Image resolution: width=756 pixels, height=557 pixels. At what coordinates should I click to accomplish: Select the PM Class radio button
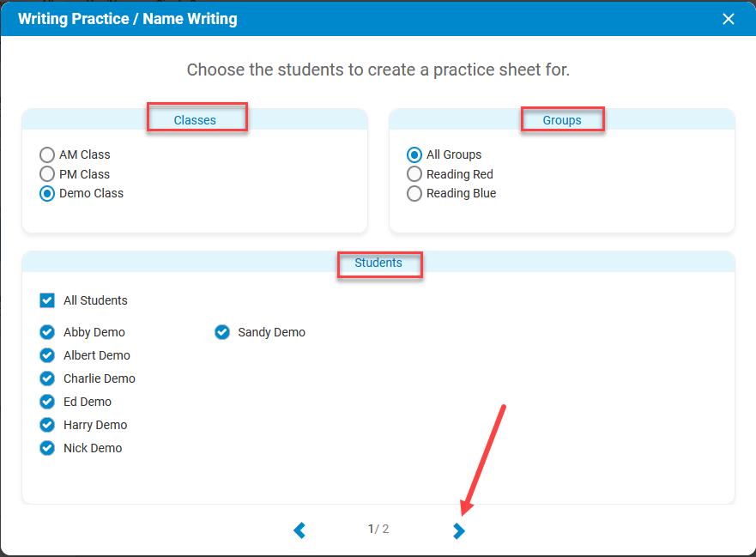pos(47,174)
